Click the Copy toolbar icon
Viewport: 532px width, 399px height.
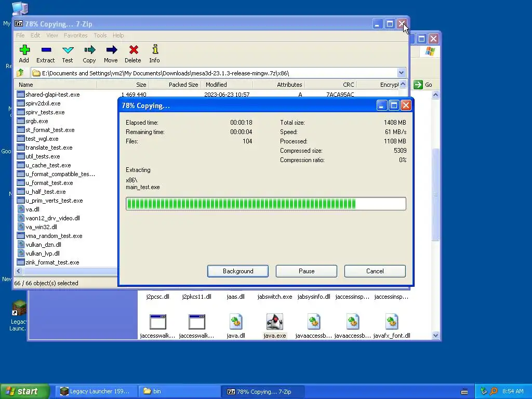(89, 54)
